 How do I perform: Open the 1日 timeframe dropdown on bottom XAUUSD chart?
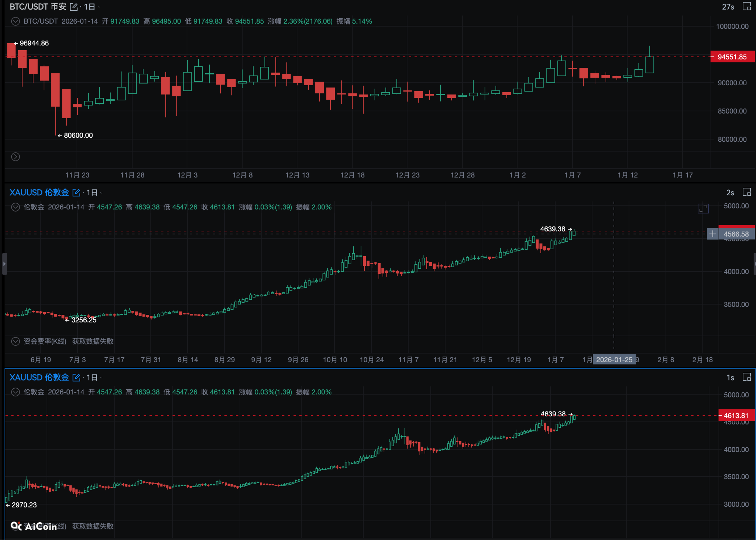point(93,378)
